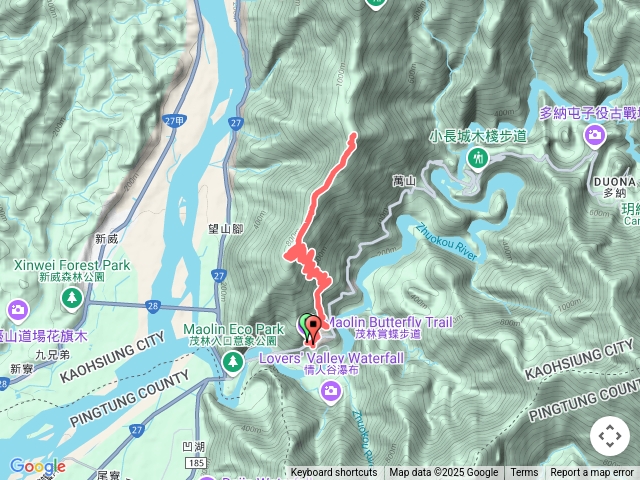Click the Route 185 road shield
The height and width of the screenshot is (480, 640).
[x=196, y=463]
